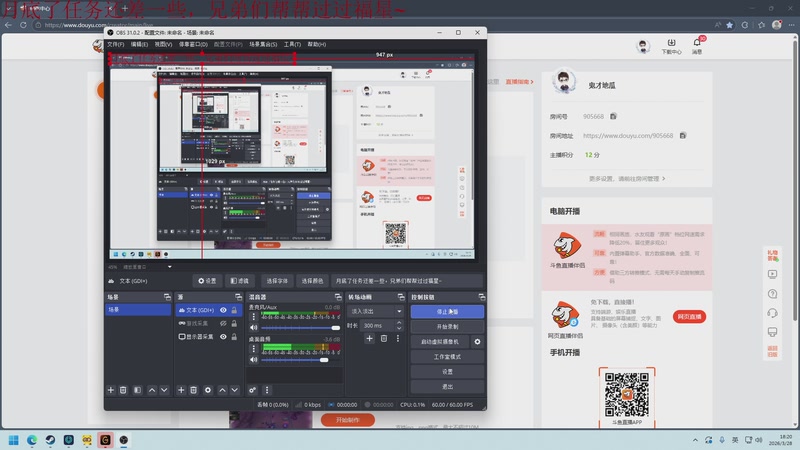
Task: Delete the transition via trash icon
Action: click(384, 338)
